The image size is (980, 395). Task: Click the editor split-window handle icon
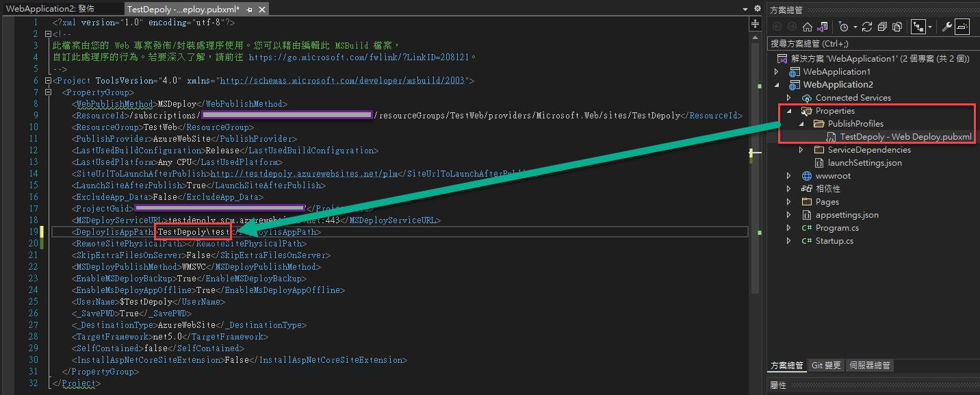[756, 24]
